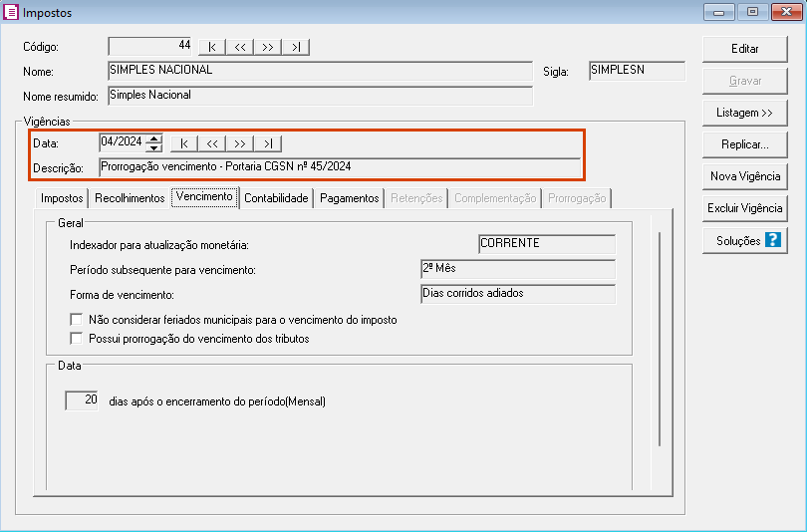Select the Vencimento tab
This screenshot has height=532, width=807.
[204, 197]
